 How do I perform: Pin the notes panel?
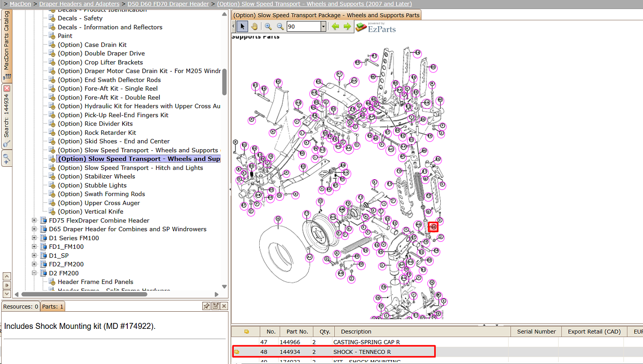pyautogui.click(x=207, y=306)
